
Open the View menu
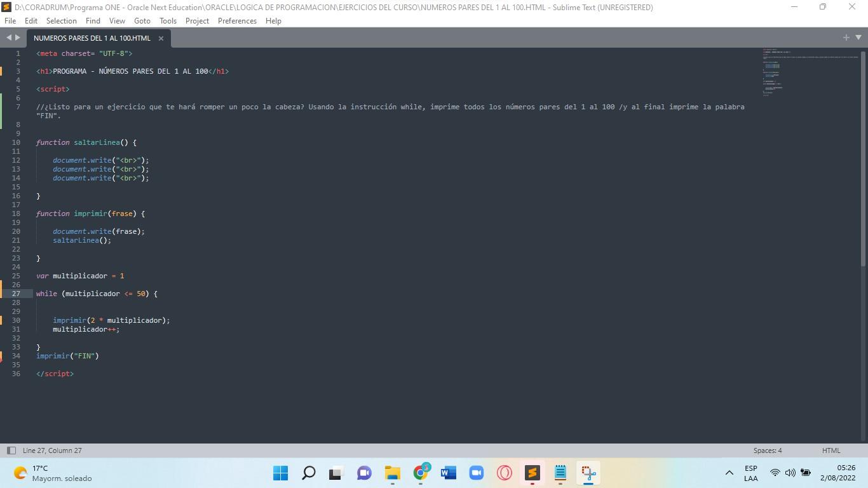(117, 21)
